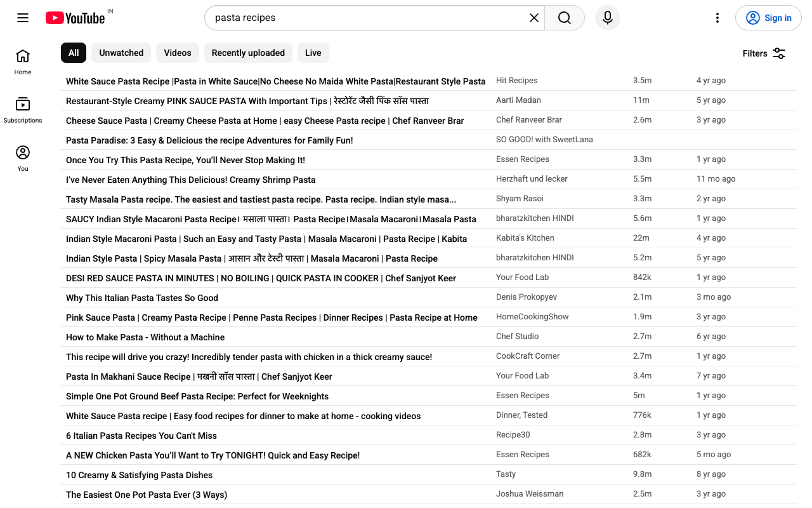This screenshot has width=812, height=508.
Task: Select the Videos filter chip
Action: click(x=178, y=53)
